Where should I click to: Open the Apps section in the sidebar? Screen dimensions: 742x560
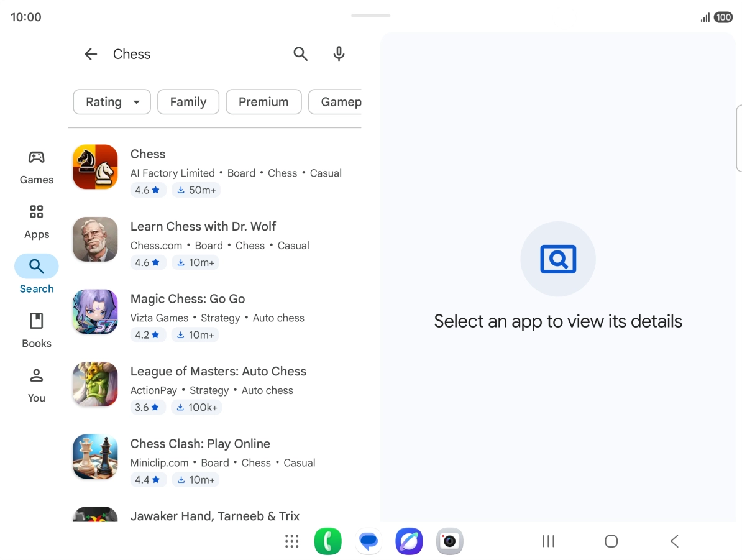click(x=37, y=222)
